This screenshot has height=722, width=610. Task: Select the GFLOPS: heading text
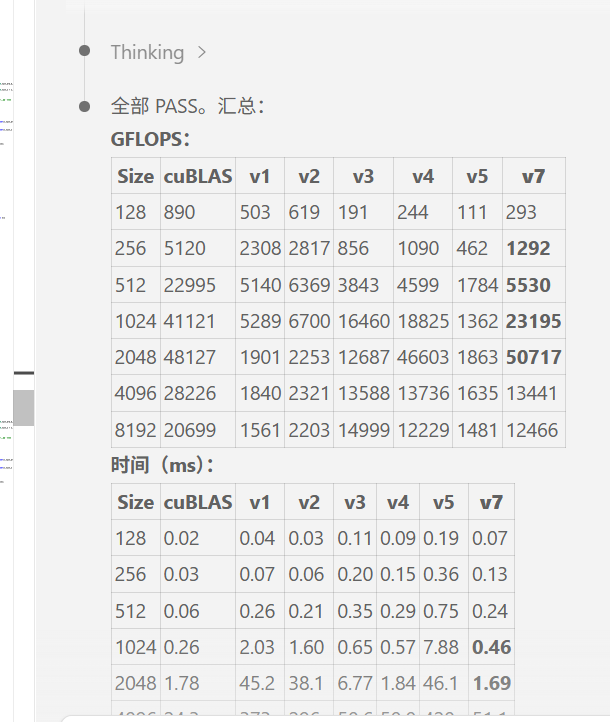[150, 139]
